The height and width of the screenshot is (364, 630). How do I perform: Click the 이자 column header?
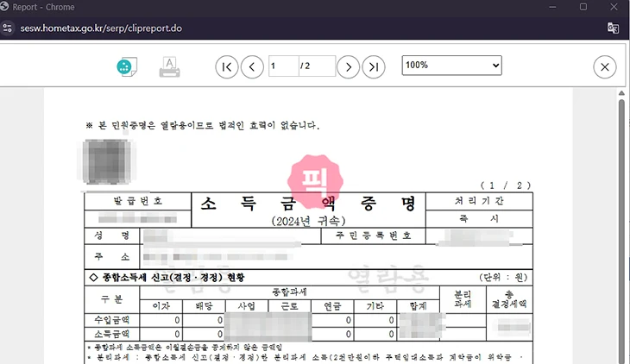point(161,306)
